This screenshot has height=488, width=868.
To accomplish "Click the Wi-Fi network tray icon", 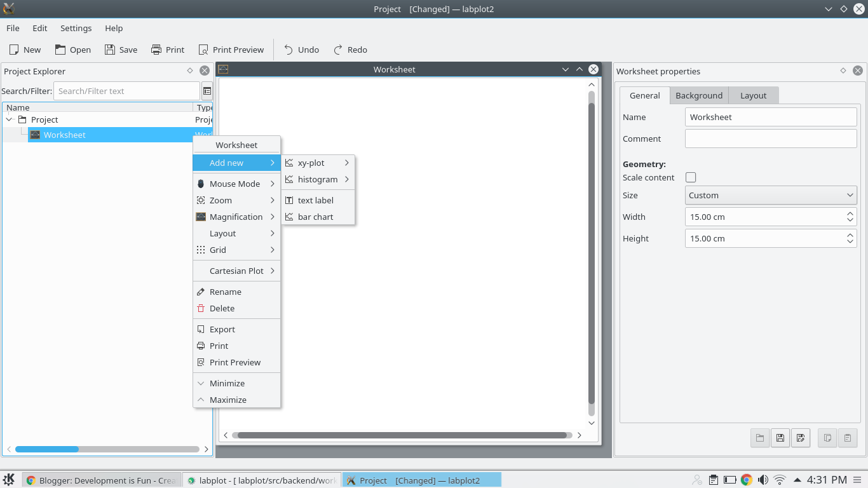I will point(780,480).
